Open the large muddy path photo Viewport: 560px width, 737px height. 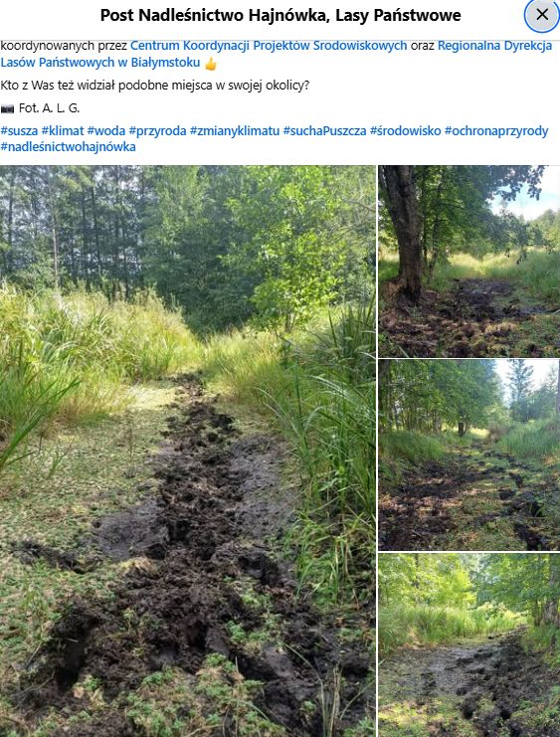click(188, 451)
